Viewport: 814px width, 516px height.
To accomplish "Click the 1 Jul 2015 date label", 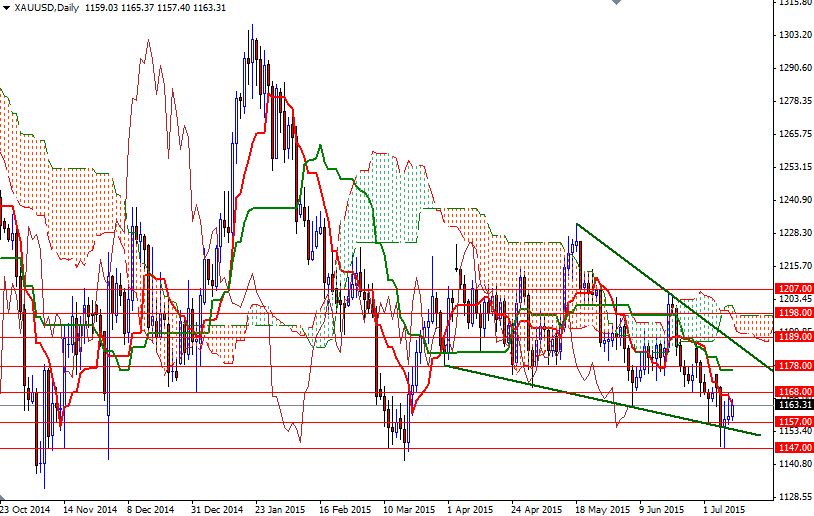I will tap(727, 508).
